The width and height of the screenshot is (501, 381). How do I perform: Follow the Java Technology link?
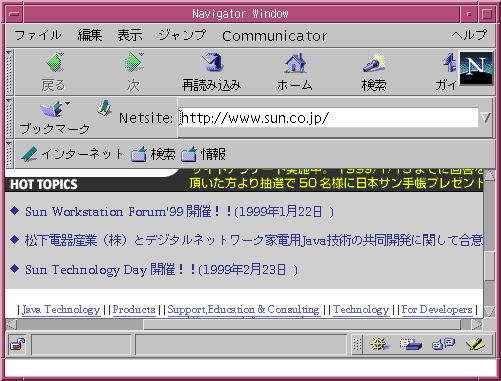click(x=61, y=310)
